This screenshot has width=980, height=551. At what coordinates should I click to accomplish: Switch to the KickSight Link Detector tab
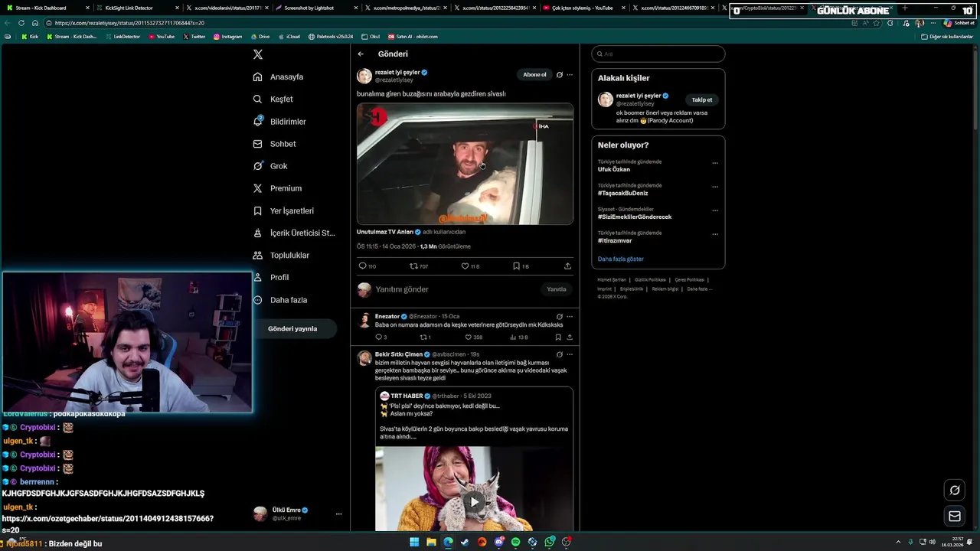[138, 8]
